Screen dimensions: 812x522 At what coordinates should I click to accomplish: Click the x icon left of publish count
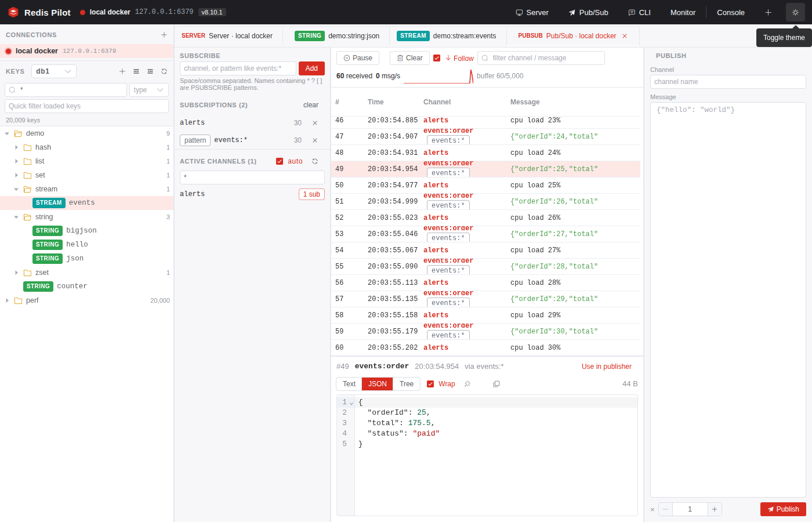[652, 510]
